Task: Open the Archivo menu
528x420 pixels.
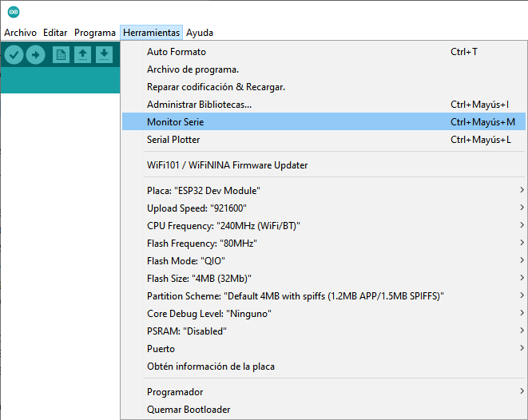Action: 20,33
